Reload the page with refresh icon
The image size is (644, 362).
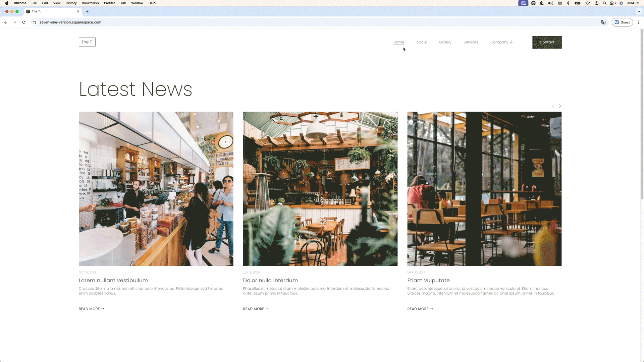click(x=24, y=22)
